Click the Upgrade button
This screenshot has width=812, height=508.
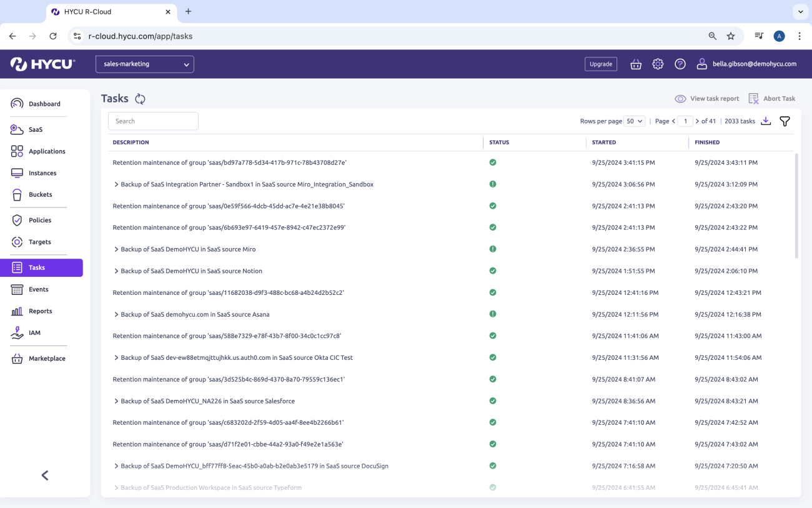click(x=601, y=64)
